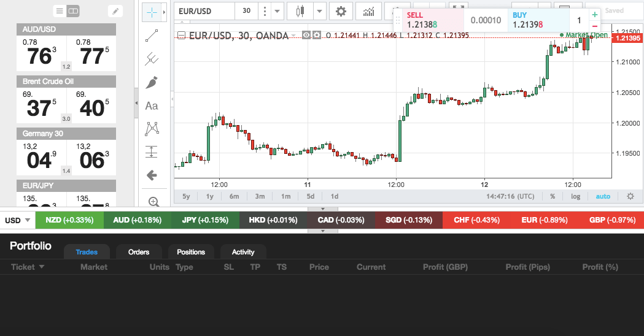
Task: Buy EUR/USD at 1.21398
Action: point(538,20)
